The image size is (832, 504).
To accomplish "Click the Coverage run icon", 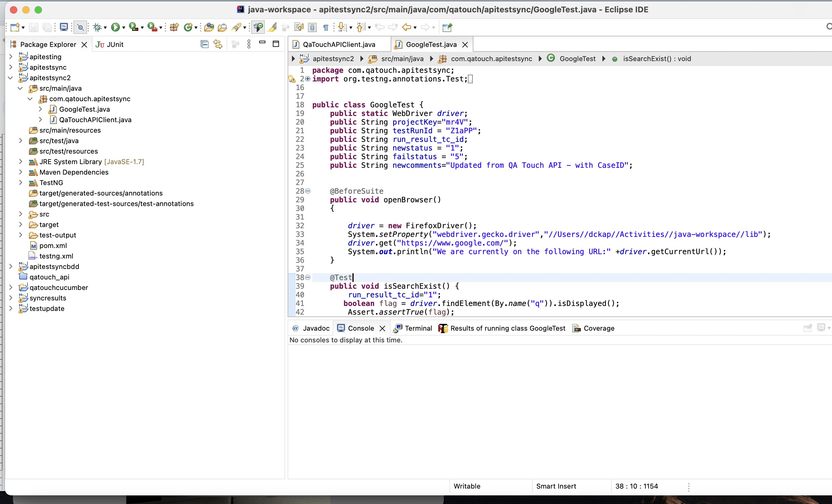I will coord(134,27).
